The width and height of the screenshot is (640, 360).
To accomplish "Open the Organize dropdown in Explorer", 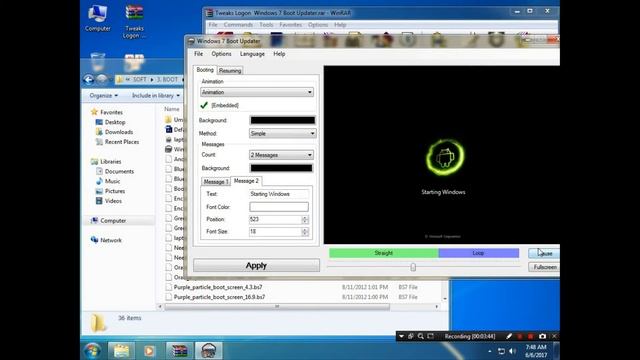I will click(104, 96).
